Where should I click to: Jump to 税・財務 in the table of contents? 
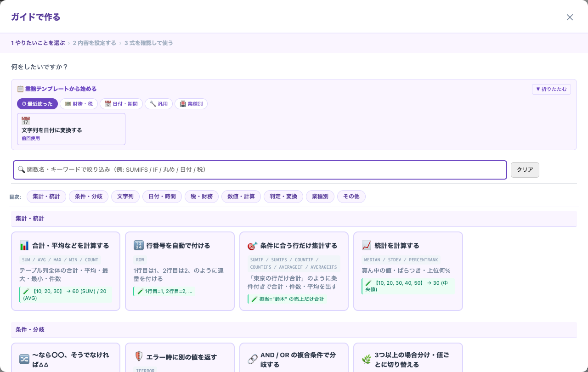click(202, 197)
